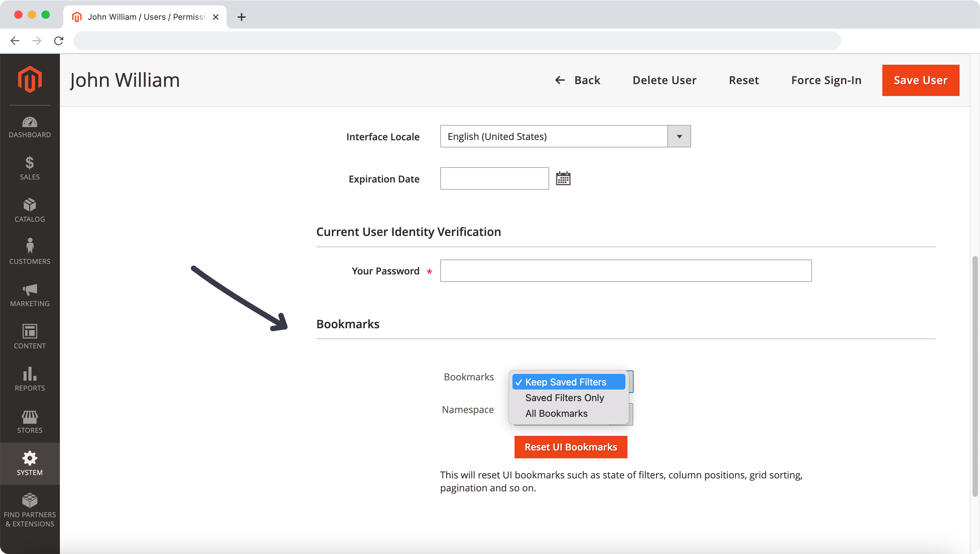Choose All Bookmarks from the list
The image size is (980, 554).
pos(556,413)
